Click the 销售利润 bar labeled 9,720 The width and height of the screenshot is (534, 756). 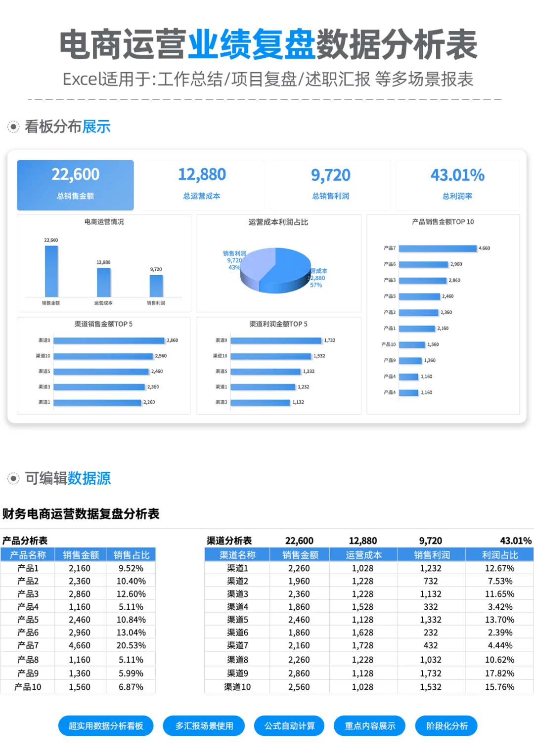pyautogui.click(x=156, y=286)
